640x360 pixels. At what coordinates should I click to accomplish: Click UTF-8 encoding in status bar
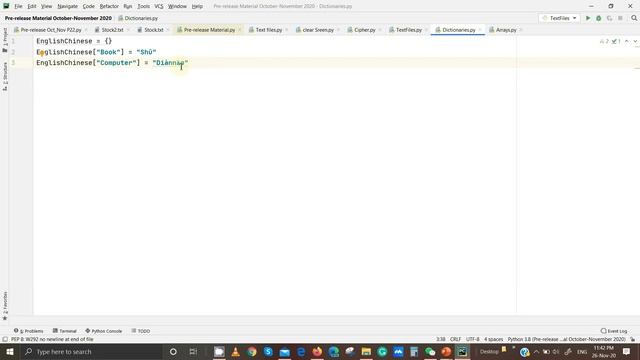[x=473, y=339]
